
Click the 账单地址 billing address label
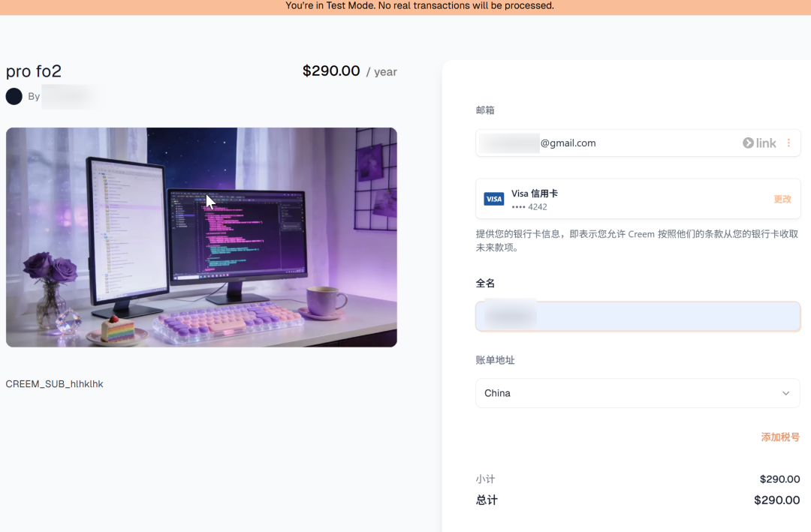tap(495, 360)
